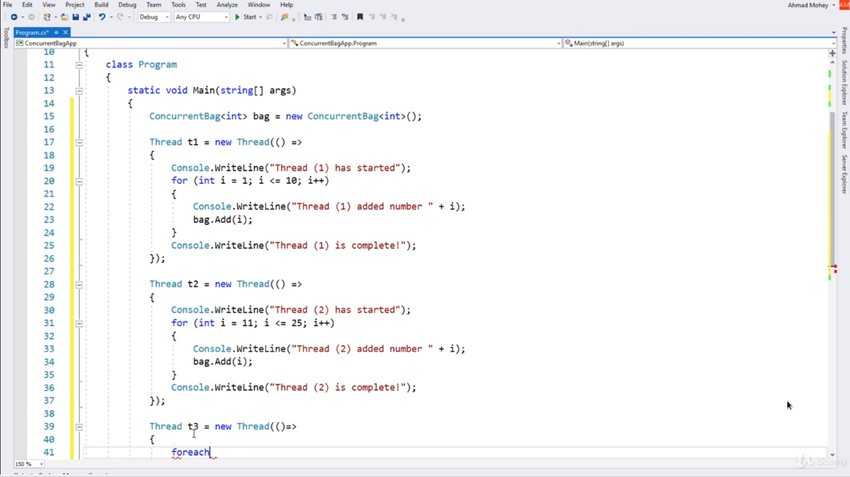Click the Open File toolbar icon
This screenshot has height=477, width=850.
[x=65, y=17]
